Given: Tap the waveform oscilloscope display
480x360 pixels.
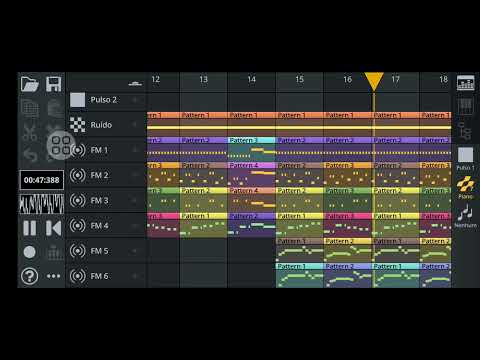Looking at the screenshot, I should click(42, 204).
